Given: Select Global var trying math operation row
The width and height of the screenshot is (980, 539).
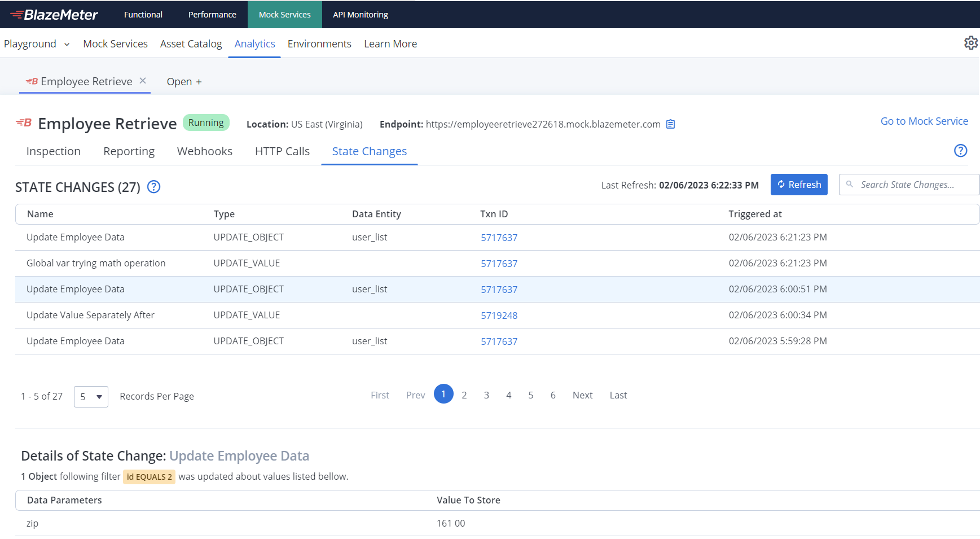Looking at the screenshot, I should point(497,264).
